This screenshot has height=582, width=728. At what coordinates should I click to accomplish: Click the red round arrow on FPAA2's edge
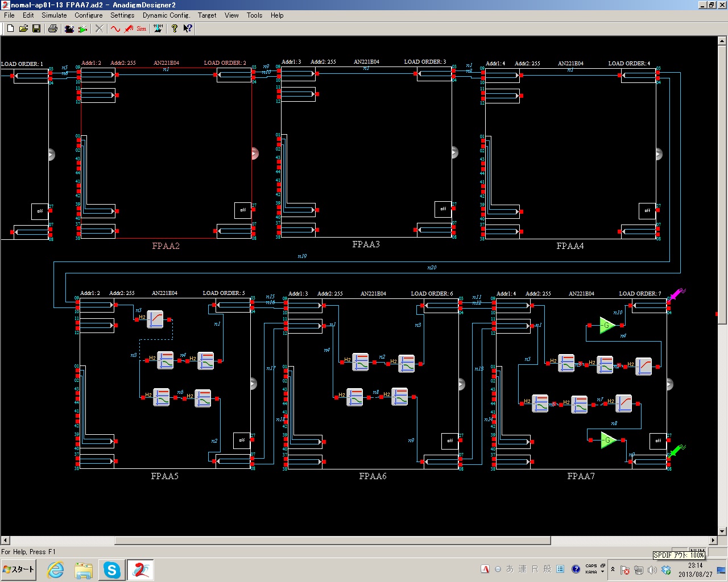tap(254, 153)
